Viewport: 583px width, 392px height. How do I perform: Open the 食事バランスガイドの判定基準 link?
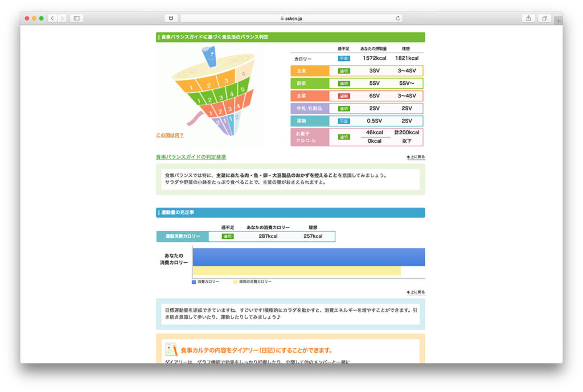191,157
